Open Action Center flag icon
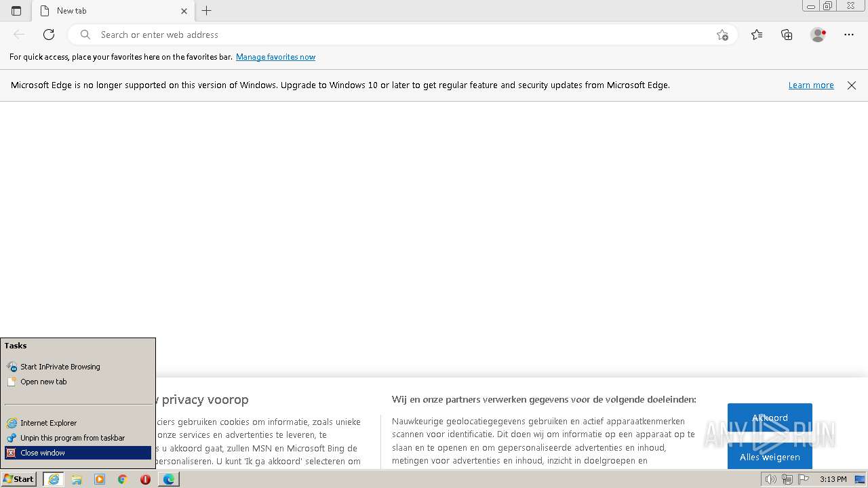This screenshot has width=868, height=488. 804,479
